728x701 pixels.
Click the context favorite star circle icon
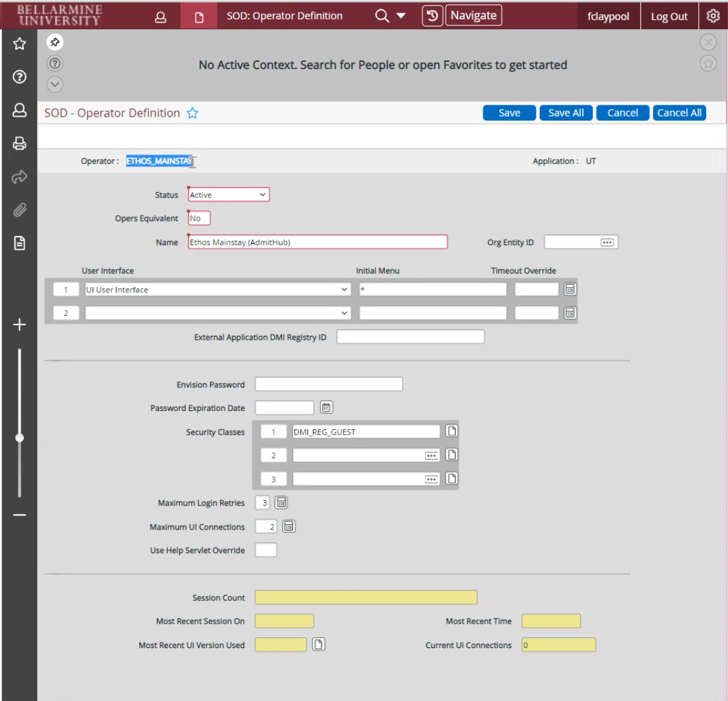tap(708, 63)
